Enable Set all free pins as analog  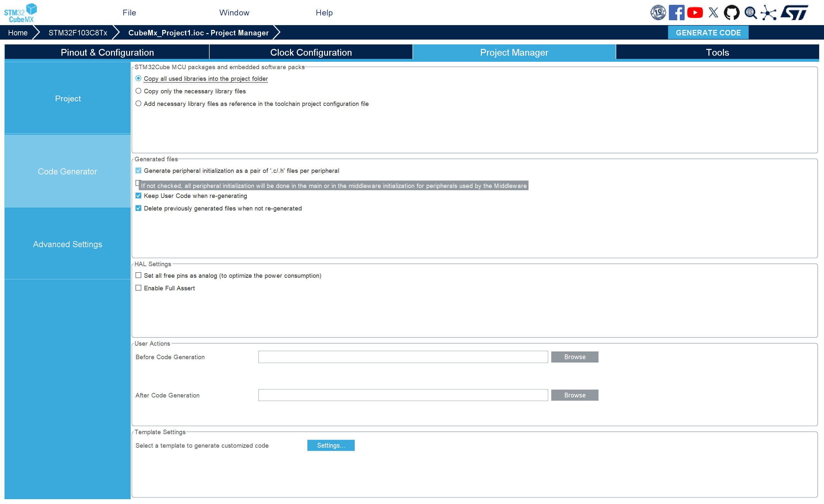click(x=138, y=275)
